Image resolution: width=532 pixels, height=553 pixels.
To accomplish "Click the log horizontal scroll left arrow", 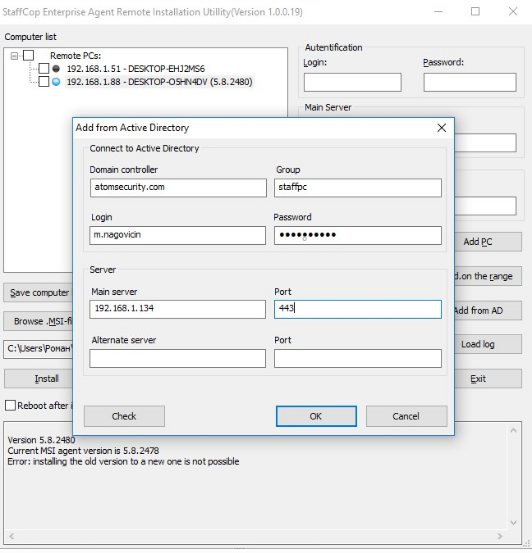I will 12,536.
